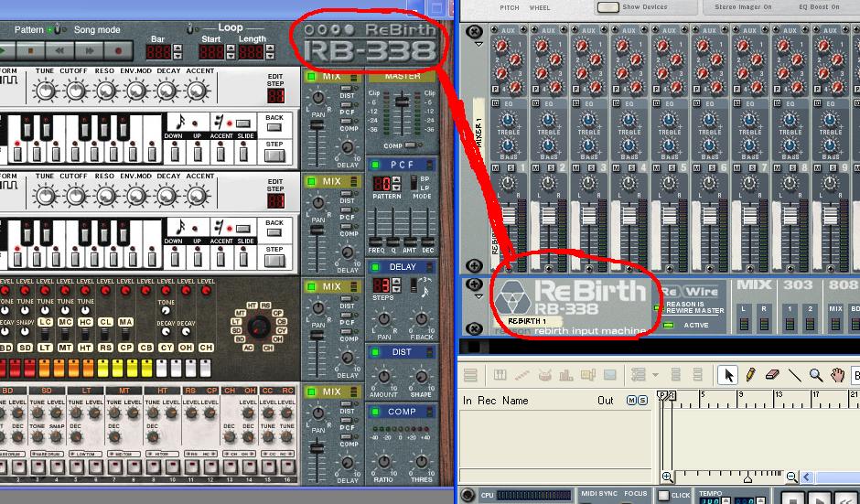The height and width of the screenshot is (504, 860).
Task: Select the Hand tool in Reason sequencer
Action: click(x=837, y=375)
